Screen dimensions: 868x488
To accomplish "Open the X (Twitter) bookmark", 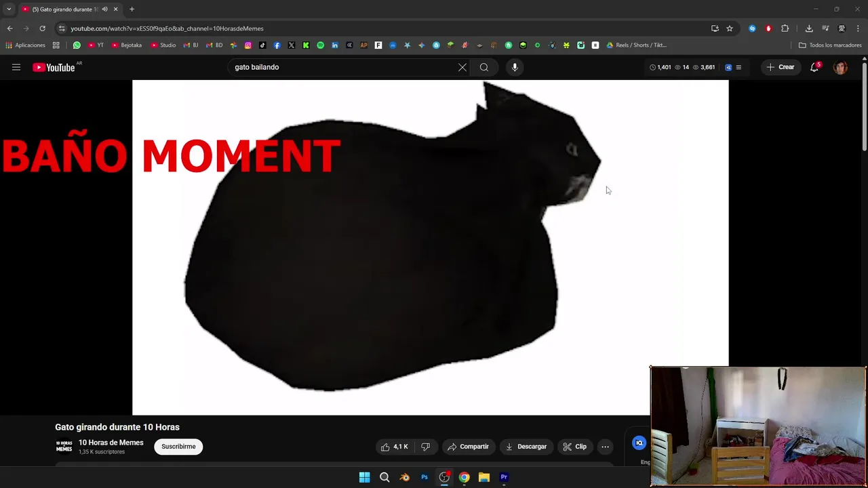I will coord(292,45).
